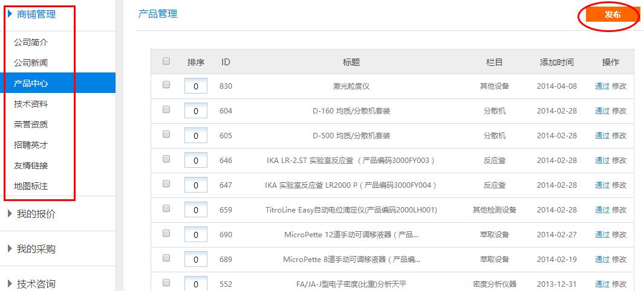
Task: Check the box for product ID 604
Action: [166, 109]
